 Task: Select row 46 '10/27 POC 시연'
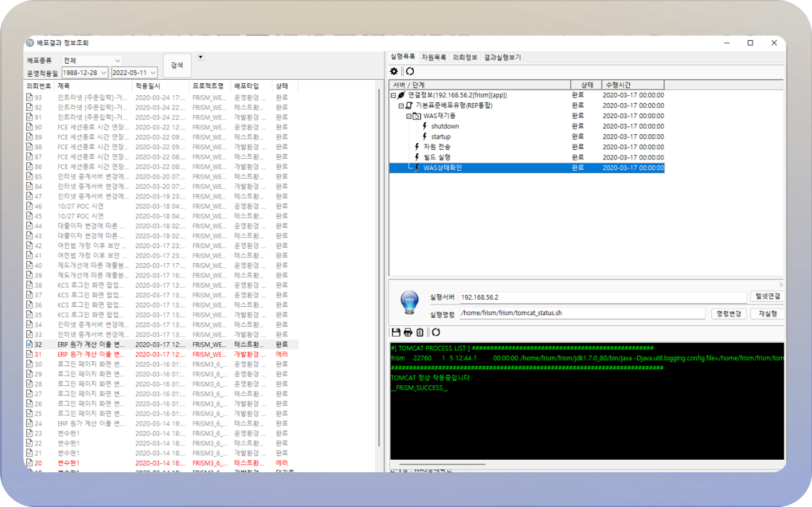point(161,206)
